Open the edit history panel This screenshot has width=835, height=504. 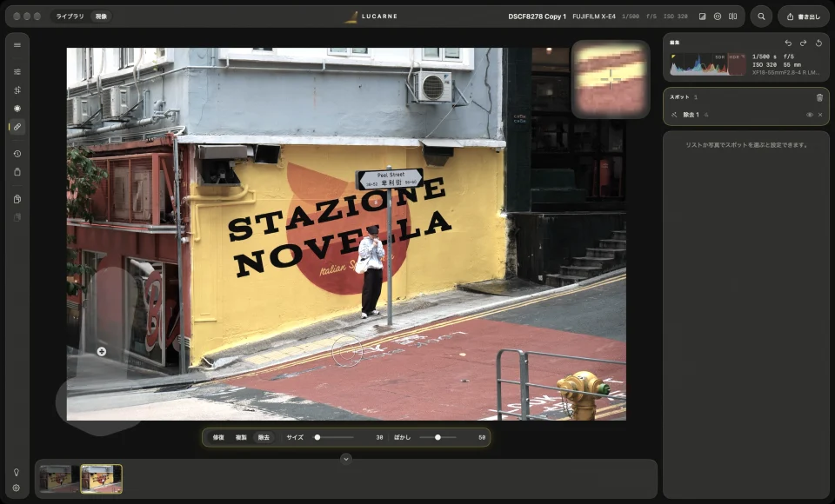[x=17, y=154]
